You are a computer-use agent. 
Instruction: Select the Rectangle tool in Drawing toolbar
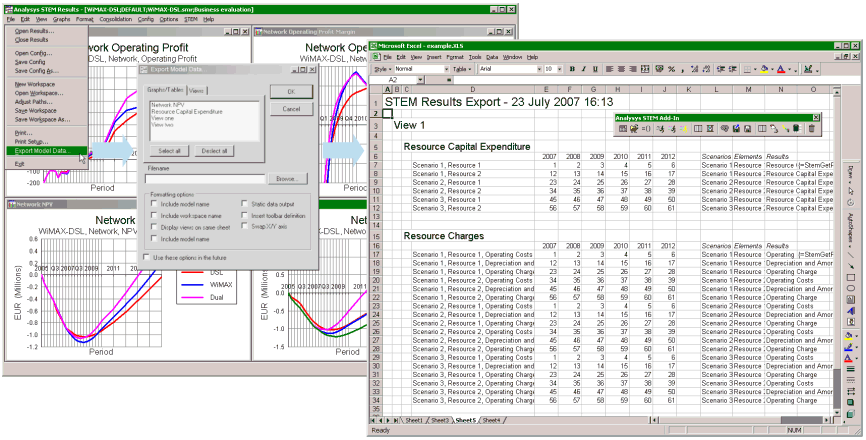pyautogui.click(x=851, y=277)
